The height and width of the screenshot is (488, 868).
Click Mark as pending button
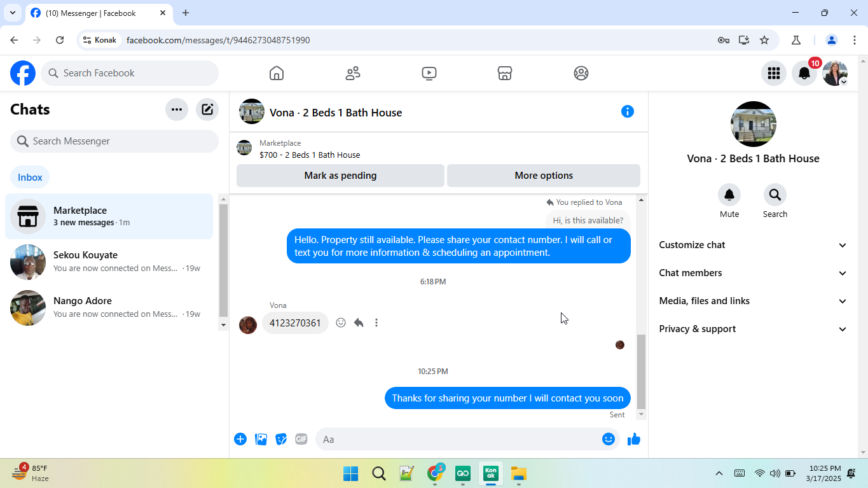coord(340,176)
